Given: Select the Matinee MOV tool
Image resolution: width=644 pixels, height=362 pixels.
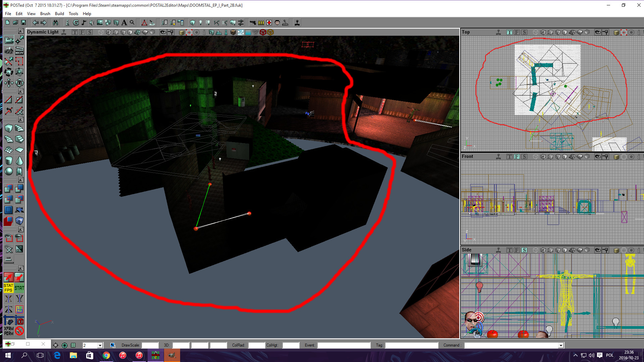Looking at the screenshot, I should pyautogui.click(x=19, y=51).
